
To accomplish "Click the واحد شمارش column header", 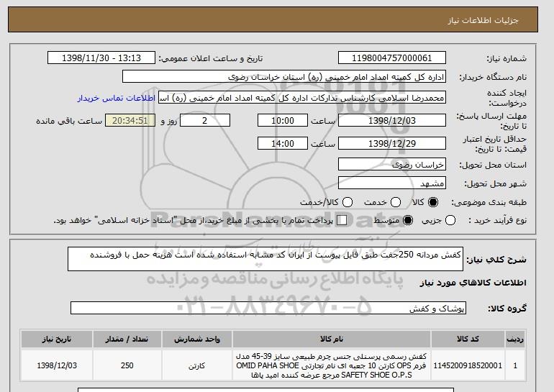I will coord(197,339).
